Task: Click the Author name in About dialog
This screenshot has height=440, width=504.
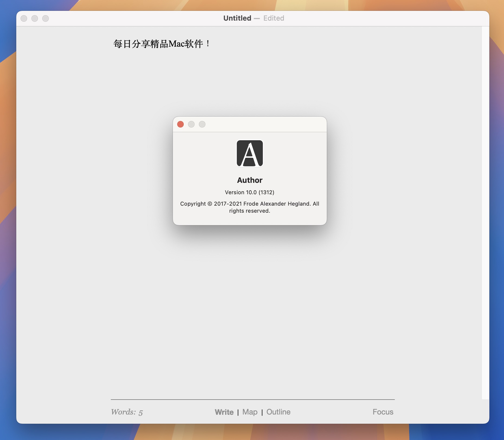Action: tap(250, 180)
